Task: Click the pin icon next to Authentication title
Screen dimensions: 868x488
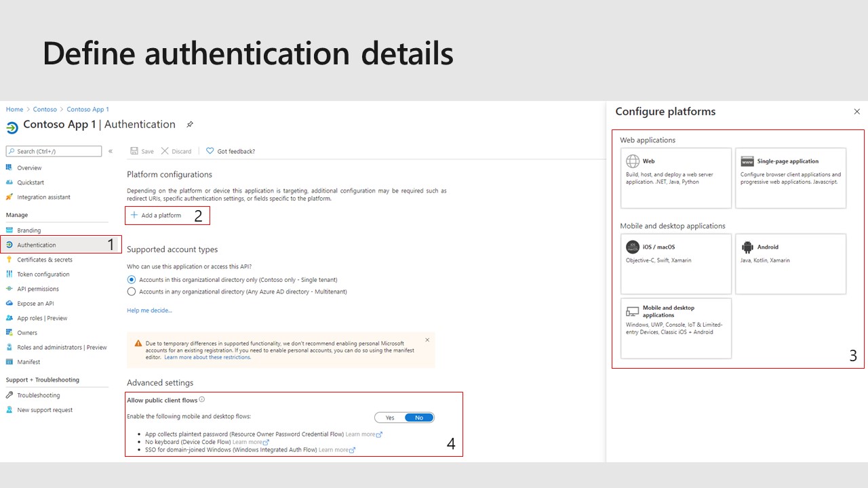Action: point(190,125)
